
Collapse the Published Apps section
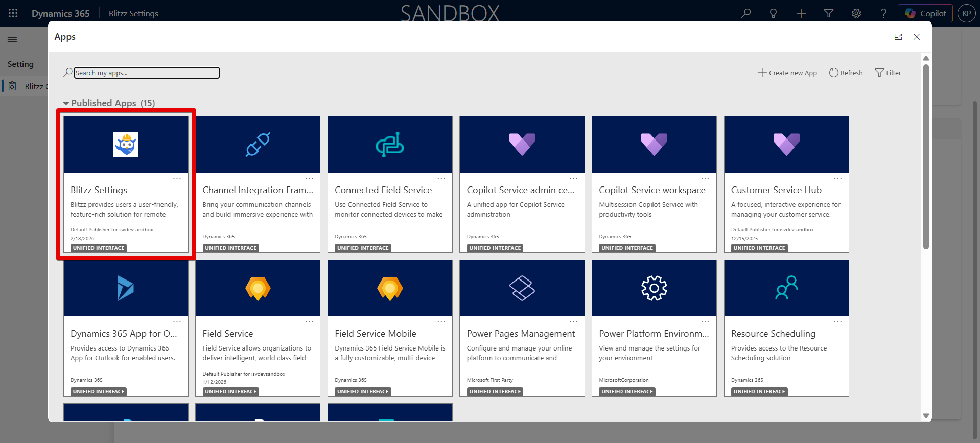[66, 103]
